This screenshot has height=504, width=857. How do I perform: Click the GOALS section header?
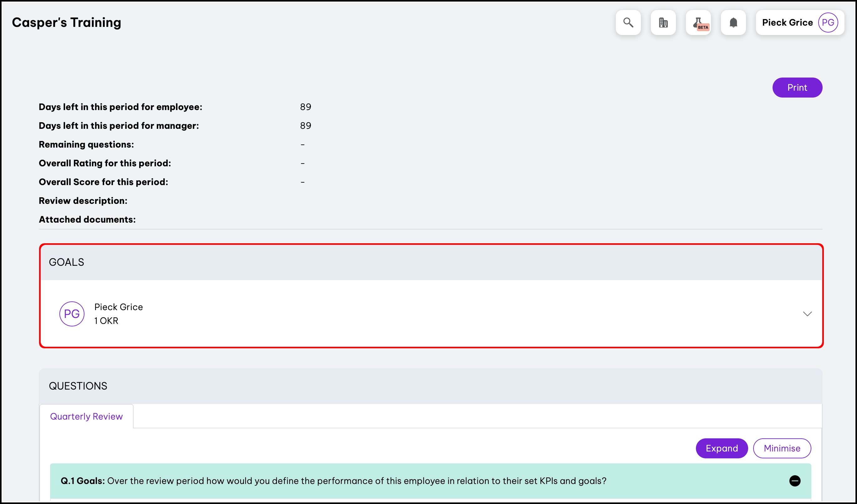tap(67, 262)
